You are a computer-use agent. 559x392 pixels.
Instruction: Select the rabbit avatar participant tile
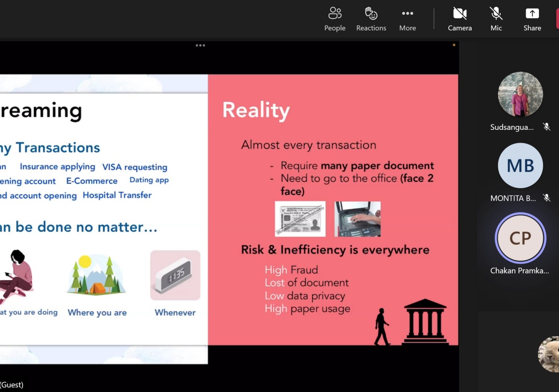[549, 354]
